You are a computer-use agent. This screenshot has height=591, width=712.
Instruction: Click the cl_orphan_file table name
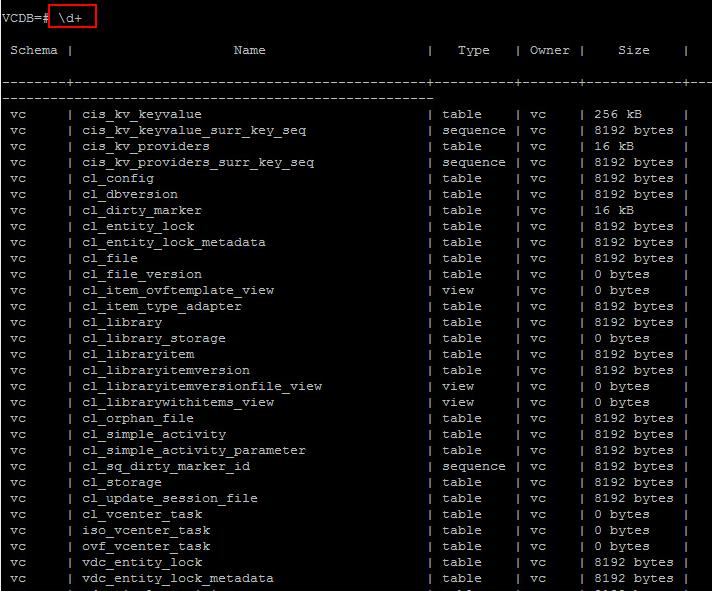click(x=138, y=418)
